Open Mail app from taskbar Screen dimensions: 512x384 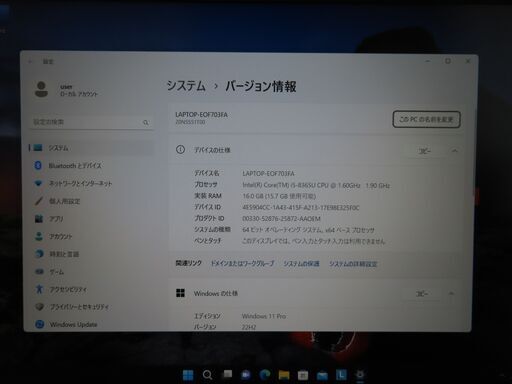tap(322, 376)
